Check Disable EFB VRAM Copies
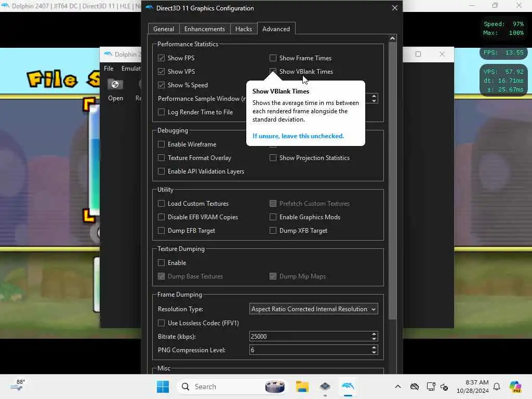 coord(161,217)
